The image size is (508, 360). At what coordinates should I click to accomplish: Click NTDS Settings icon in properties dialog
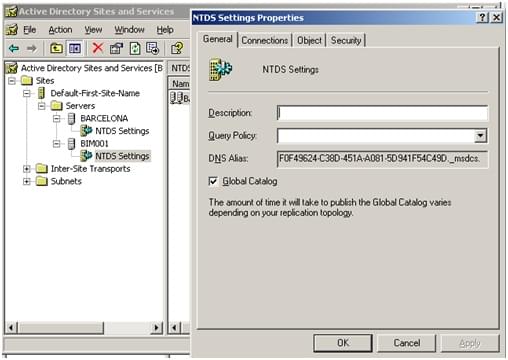[x=220, y=69]
